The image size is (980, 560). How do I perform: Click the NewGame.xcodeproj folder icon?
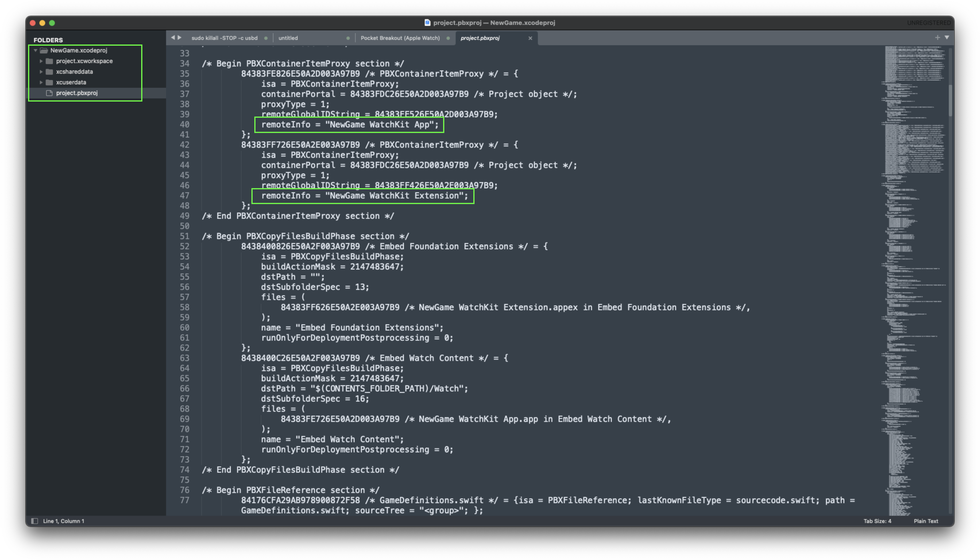click(x=44, y=50)
